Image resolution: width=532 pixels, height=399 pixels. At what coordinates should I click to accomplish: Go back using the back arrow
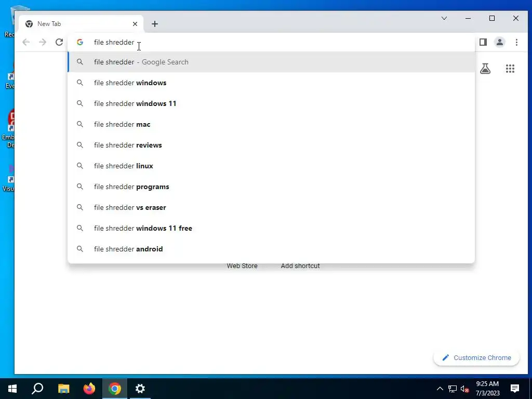point(26,42)
